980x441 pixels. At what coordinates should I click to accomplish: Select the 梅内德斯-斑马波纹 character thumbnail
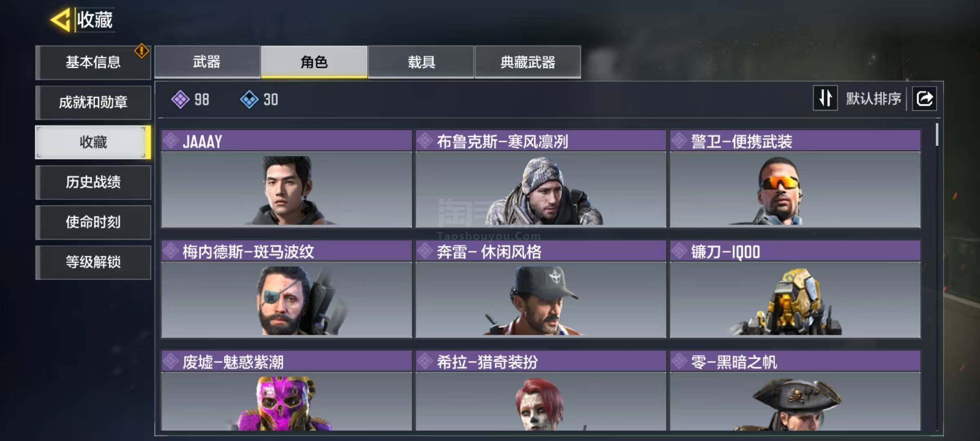coord(286,300)
